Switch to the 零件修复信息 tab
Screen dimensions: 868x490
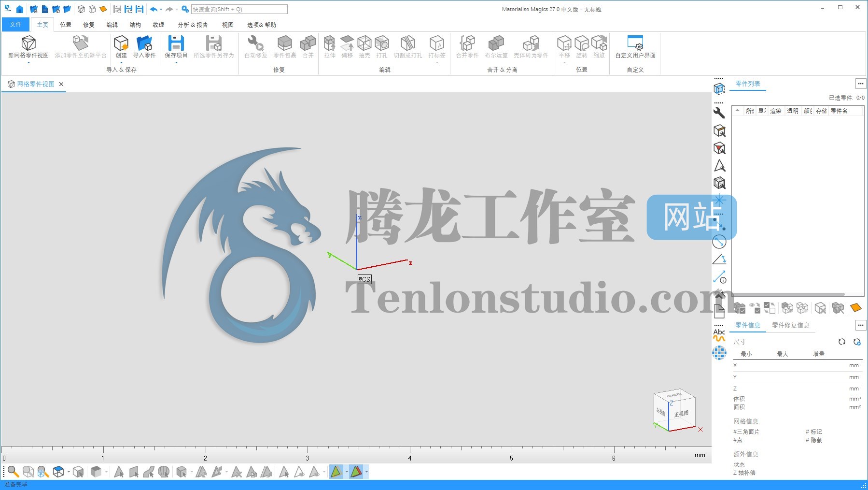[791, 325]
